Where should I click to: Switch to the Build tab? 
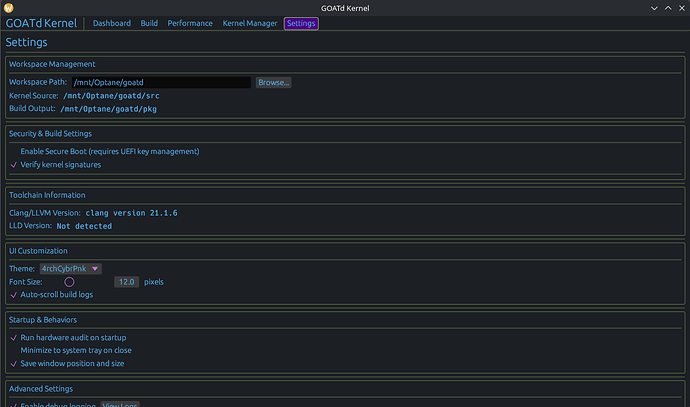click(x=149, y=23)
